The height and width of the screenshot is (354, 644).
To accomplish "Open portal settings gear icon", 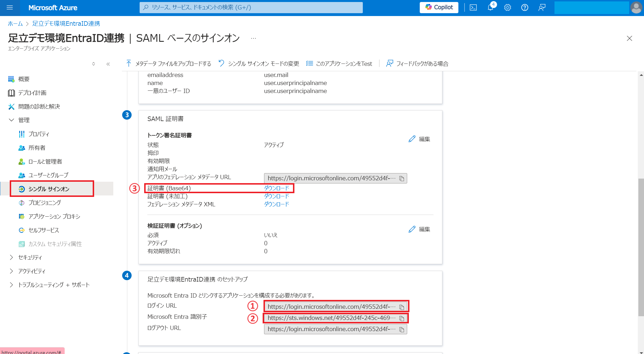I will [508, 7].
